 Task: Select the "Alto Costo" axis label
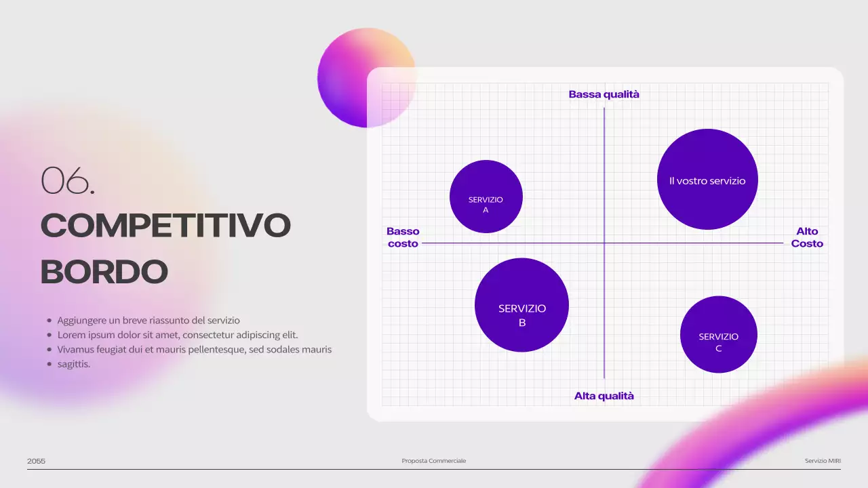click(807, 237)
